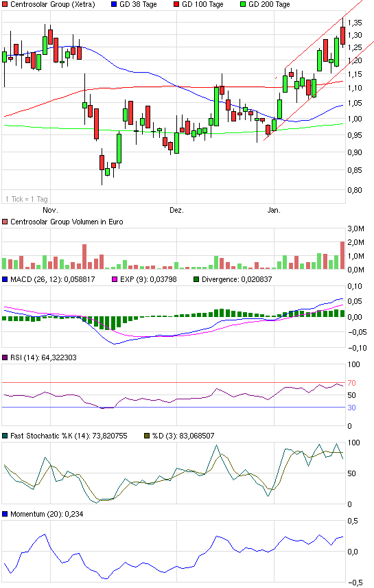Click the blue MACD legend swatch
Viewport: 374px width, 588px height.
point(5,279)
